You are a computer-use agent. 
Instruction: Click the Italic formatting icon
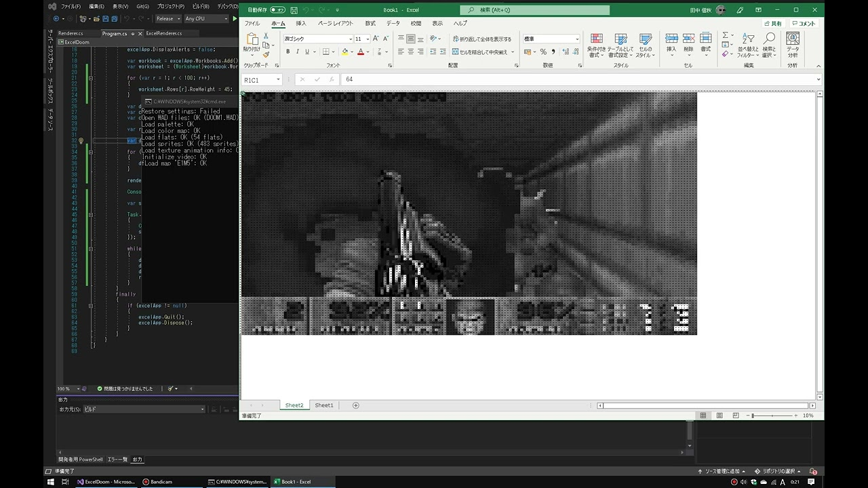[298, 52]
